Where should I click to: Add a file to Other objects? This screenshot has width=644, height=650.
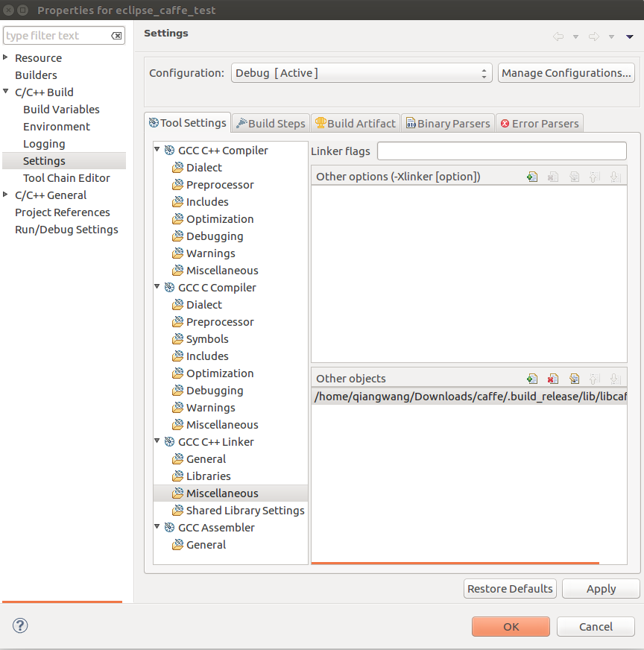(x=532, y=379)
